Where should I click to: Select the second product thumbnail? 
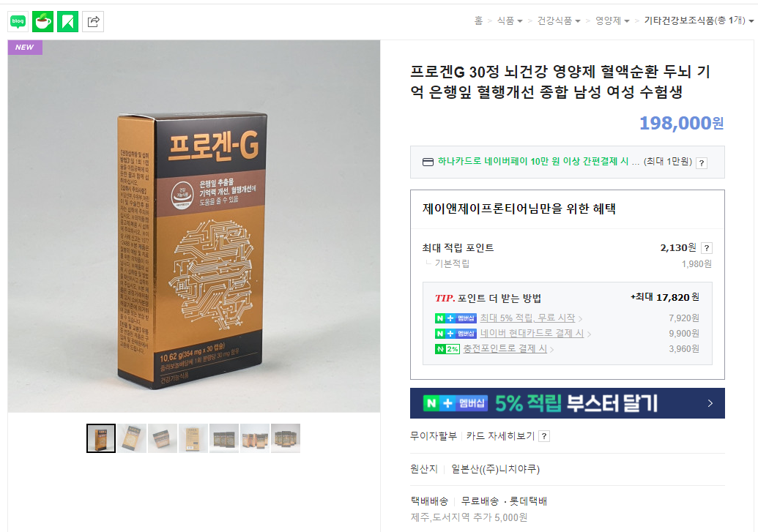(x=132, y=438)
